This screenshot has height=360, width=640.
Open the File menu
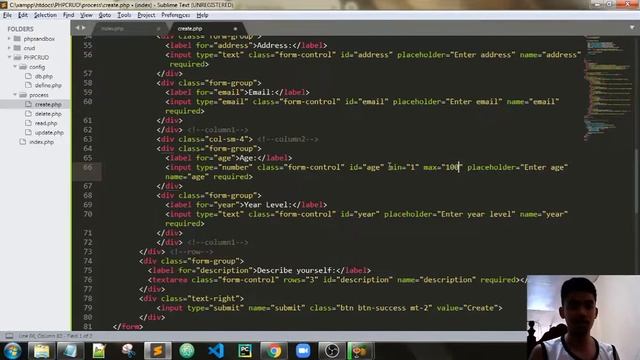pos(7,15)
